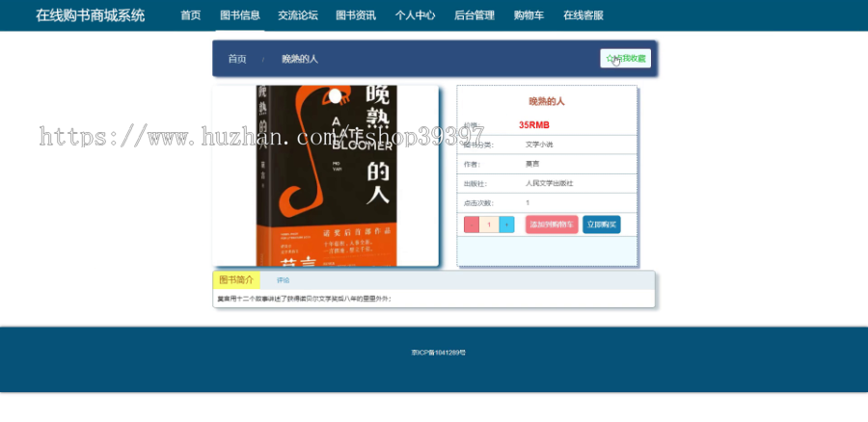The height and width of the screenshot is (422, 868).
Task: Click the publisher 人民文学出版社
Action: click(549, 184)
